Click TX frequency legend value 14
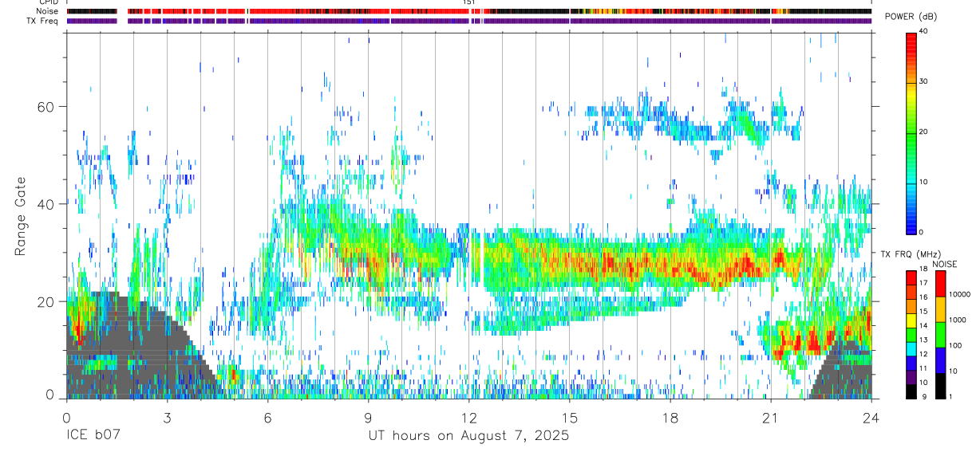The height and width of the screenshot is (452, 980). click(x=923, y=326)
